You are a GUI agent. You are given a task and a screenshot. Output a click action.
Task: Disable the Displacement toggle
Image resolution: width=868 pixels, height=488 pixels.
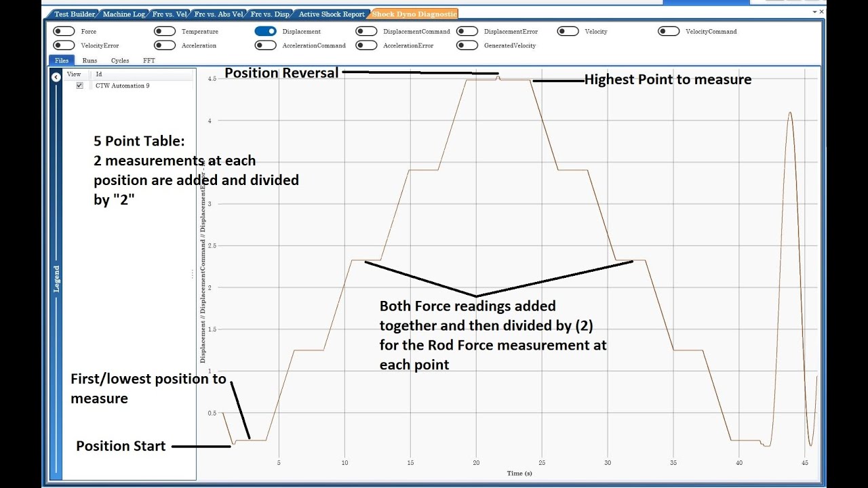click(x=266, y=31)
